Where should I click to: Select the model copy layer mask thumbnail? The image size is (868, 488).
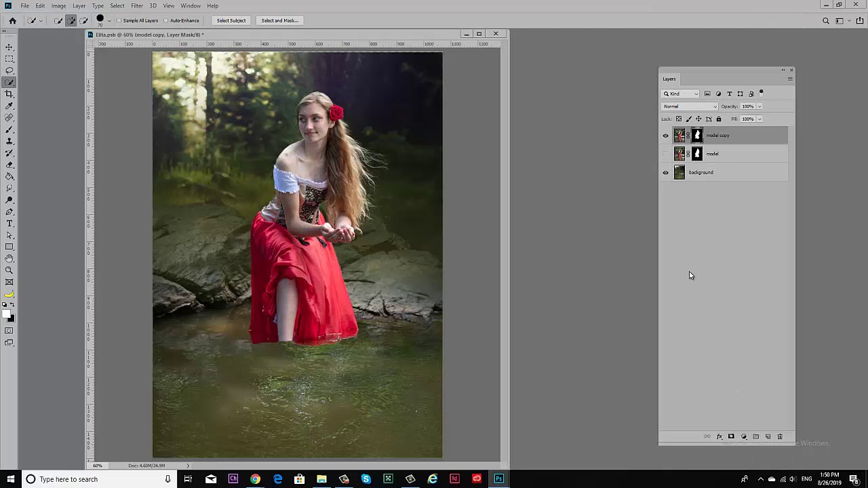pyautogui.click(x=697, y=136)
